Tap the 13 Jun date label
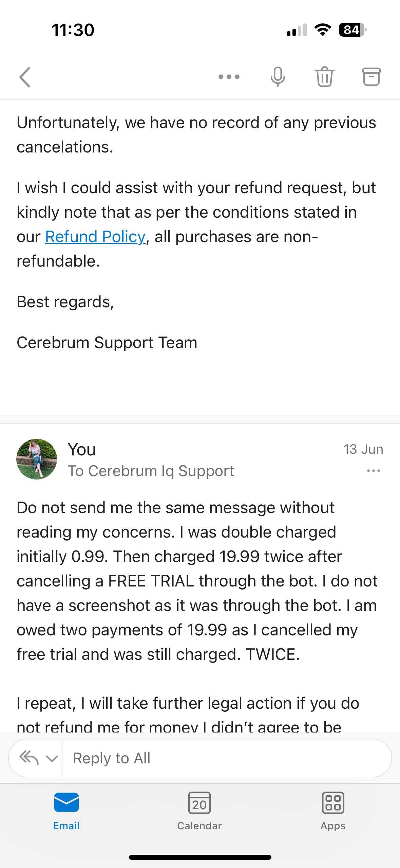This screenshot has width=400, height=868. point(363,449)
